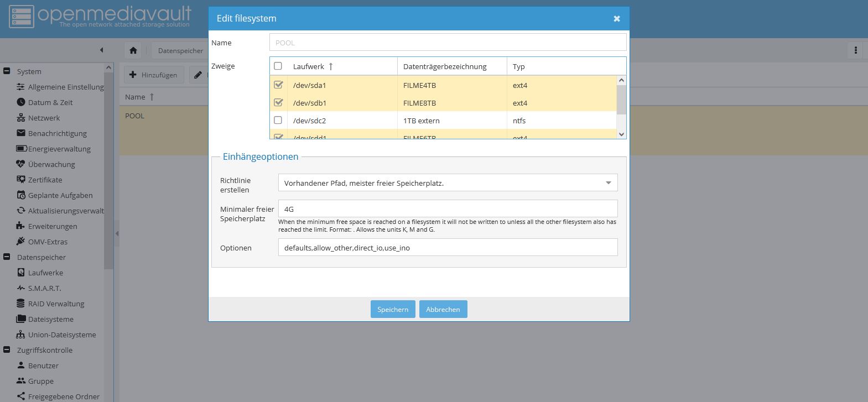Image resolution: width=868 pixels, height=402 pixels.
Task: Collapse the sidebar with the left arrow
Action: coord(101,50)
